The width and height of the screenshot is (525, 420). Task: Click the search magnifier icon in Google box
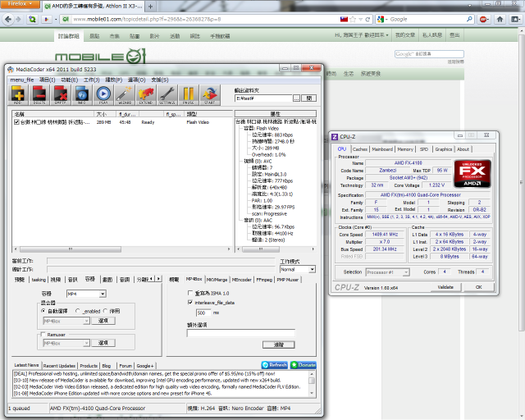tap(469, 19)
